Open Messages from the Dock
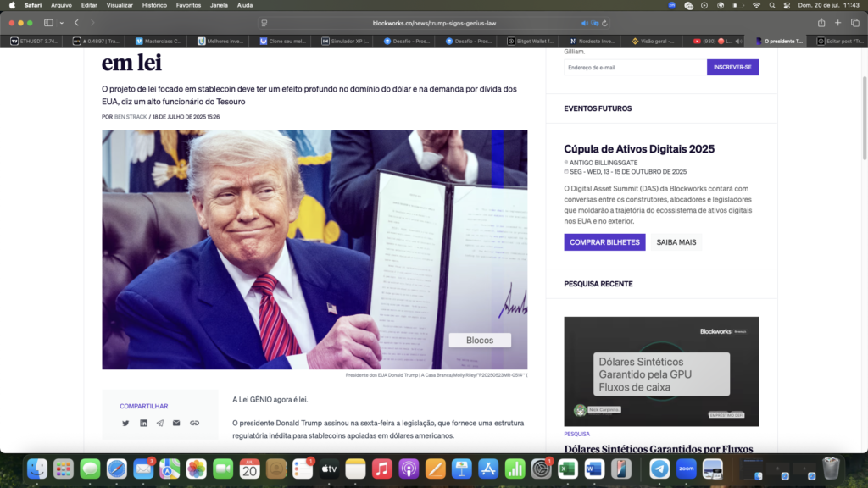 coord(90,469)
